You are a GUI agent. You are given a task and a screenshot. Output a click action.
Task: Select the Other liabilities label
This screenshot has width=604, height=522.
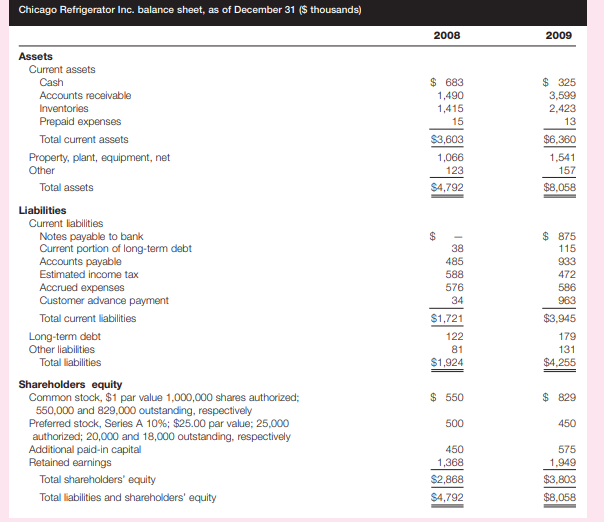coord(62,350)
